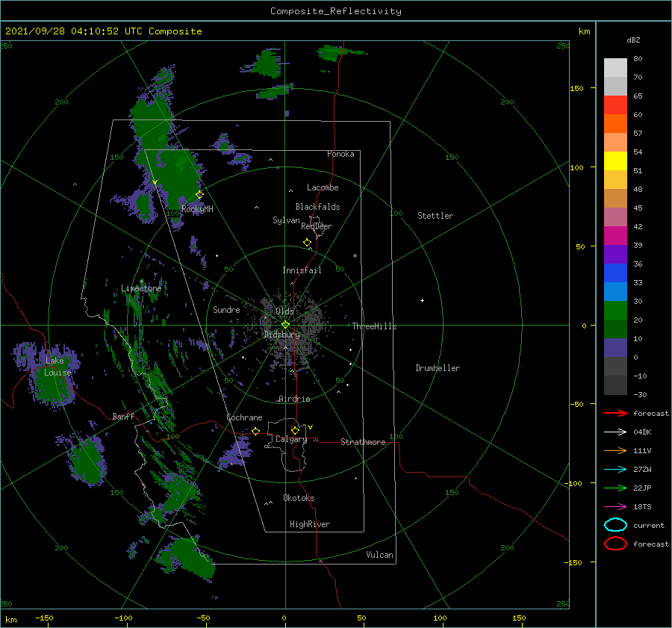
Task: Click the Sylvan label
Action: click(286, 220)
